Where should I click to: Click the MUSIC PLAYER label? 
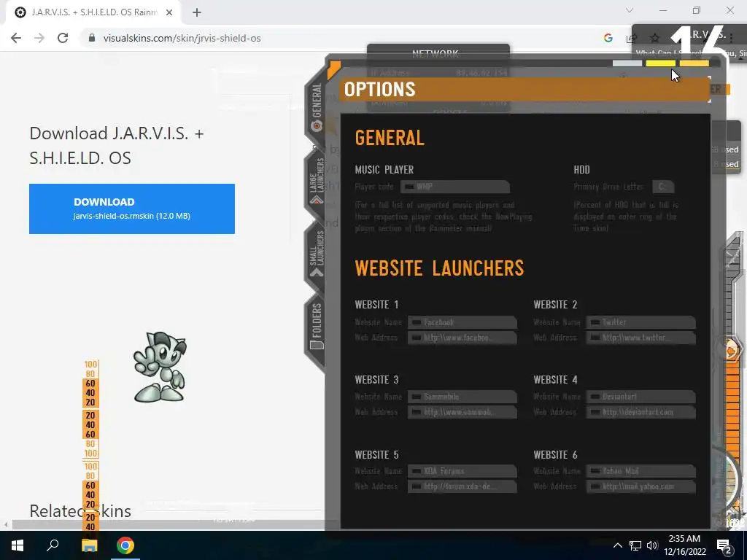(x=384, y=169)
